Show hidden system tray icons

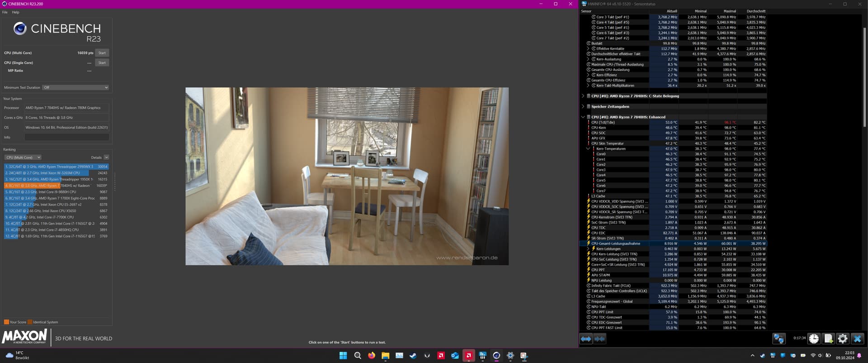coord(752,355)
